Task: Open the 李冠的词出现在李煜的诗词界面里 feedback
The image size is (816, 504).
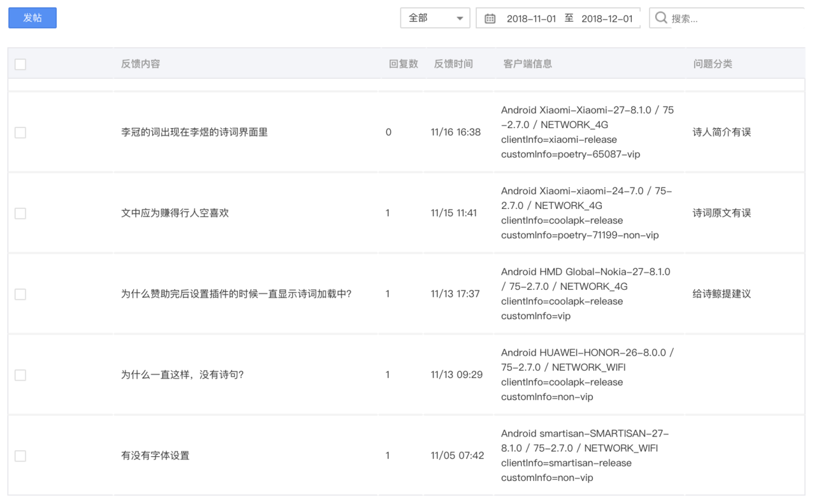Action: pyautogui.click(x=194, y=132)
